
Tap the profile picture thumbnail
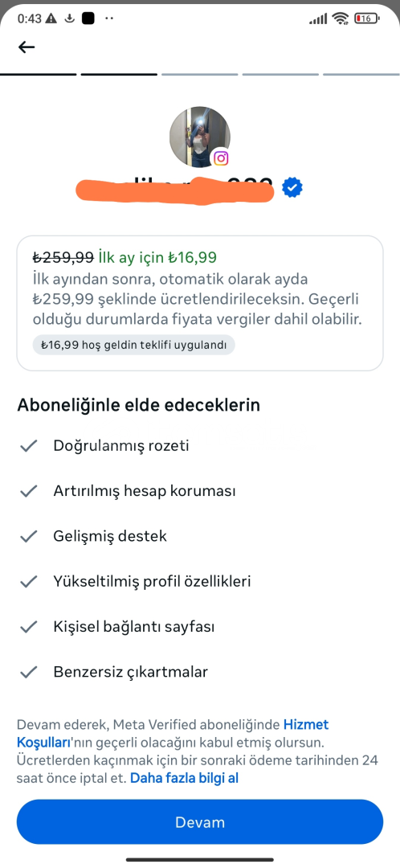coord(200,137)
